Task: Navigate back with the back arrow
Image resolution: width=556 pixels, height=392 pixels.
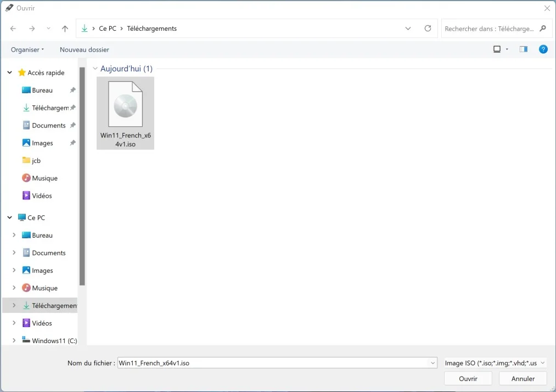Action: tap(13, 28)
